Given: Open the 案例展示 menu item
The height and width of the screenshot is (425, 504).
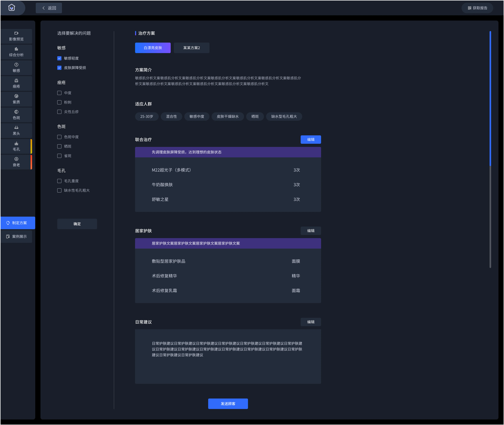Looking at the screenshot, I should (16, 236).
